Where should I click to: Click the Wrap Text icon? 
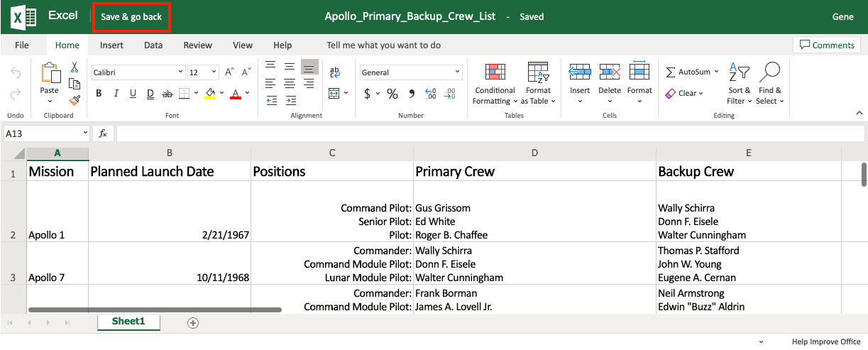[336, 72]
